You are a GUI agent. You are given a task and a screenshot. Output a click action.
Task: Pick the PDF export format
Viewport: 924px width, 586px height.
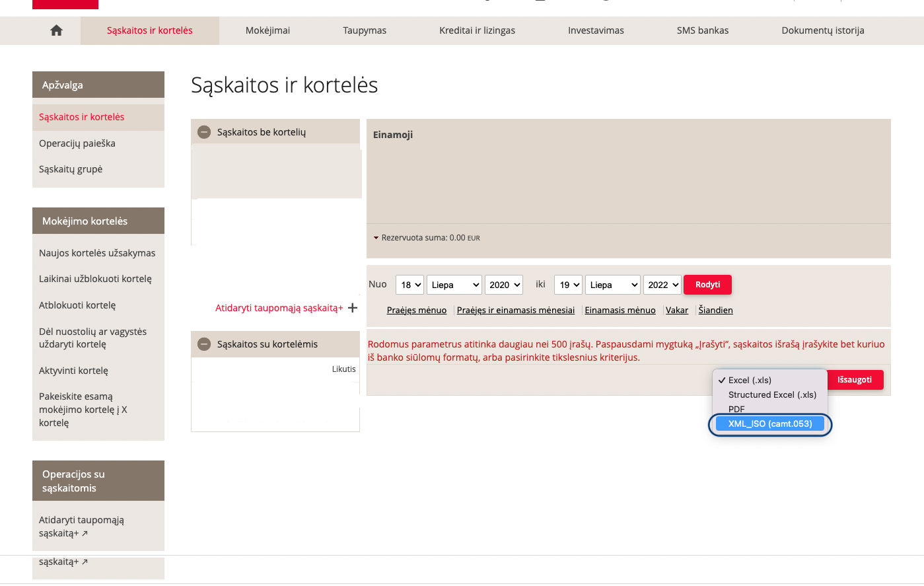(x=736, y=409)
